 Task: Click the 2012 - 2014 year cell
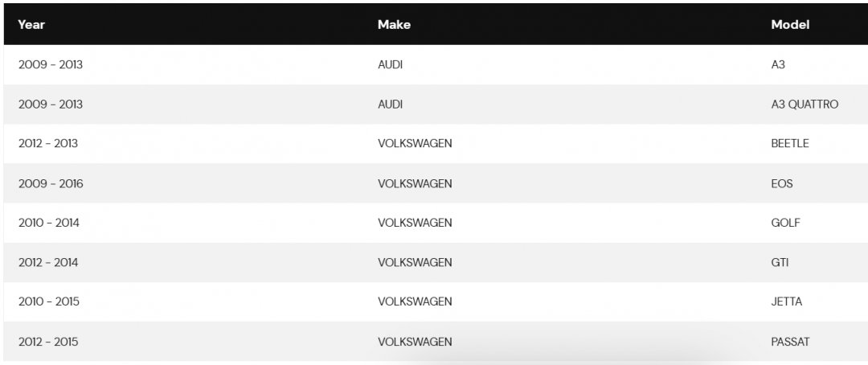point(48,263)
